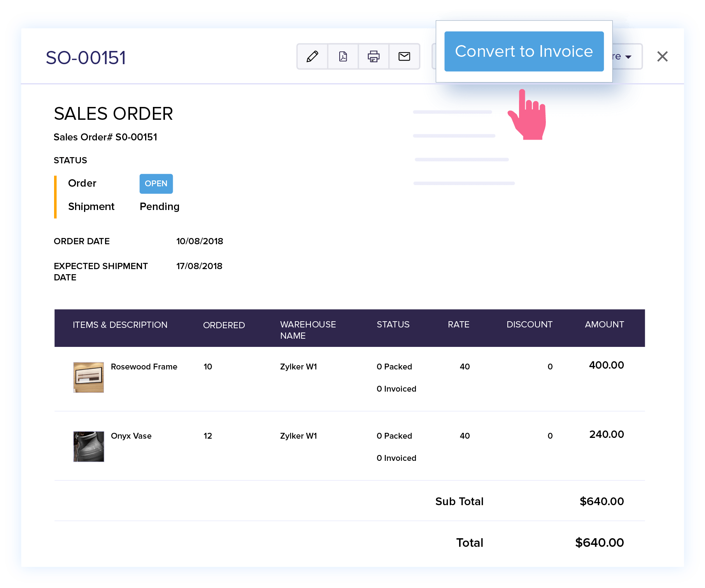The width and height of the screenshot is (705, 588).
Task: Print the sales order SO-00151
Action: pos(374,57)
